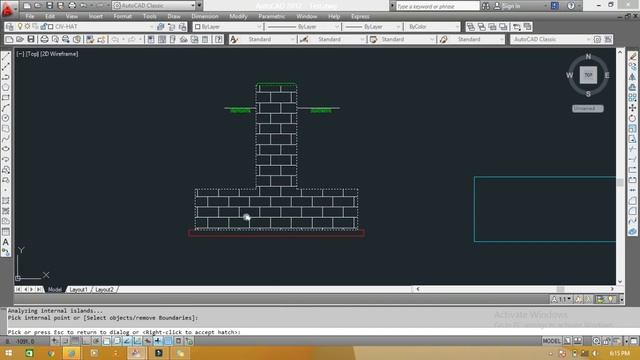The image size is (640, 360).
Task: Click the 2D Wireframe visual style label
Action: point(59,54)
